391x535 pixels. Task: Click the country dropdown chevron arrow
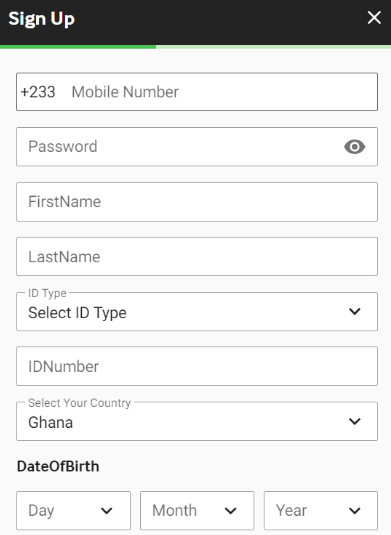(354, 421)
